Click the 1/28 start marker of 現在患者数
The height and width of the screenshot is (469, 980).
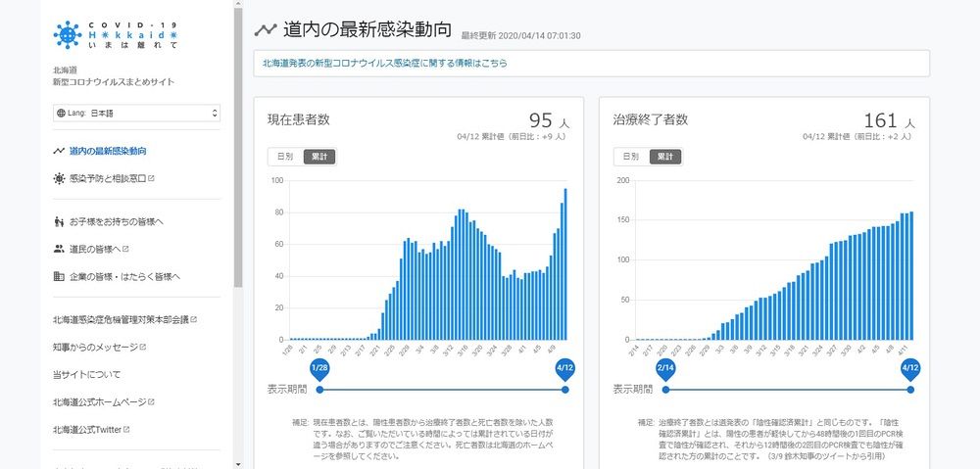(x=319, y=368)
